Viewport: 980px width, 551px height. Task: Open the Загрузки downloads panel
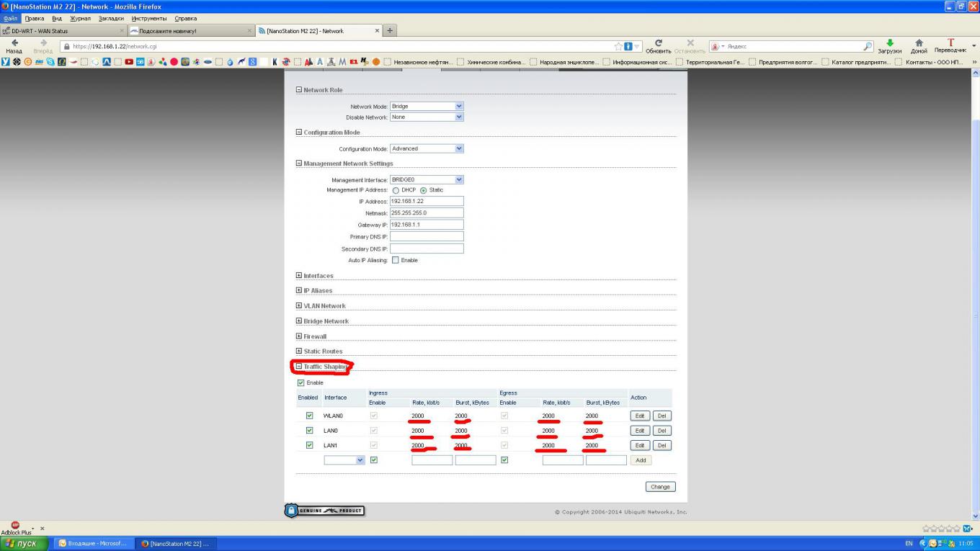889,45
